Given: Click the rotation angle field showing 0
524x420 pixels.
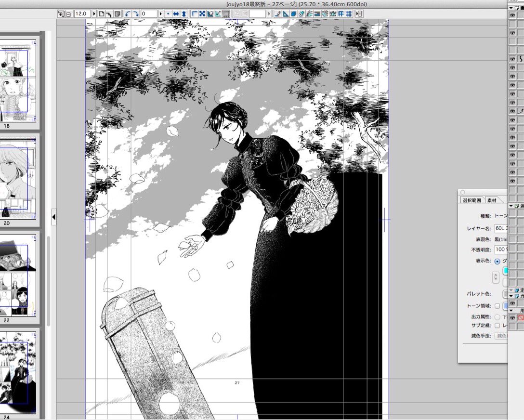Looking at the screenshot, I should tap(149, 13).
